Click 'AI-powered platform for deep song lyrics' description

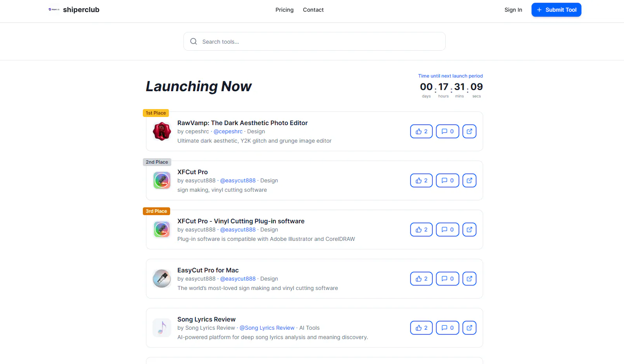272,337
